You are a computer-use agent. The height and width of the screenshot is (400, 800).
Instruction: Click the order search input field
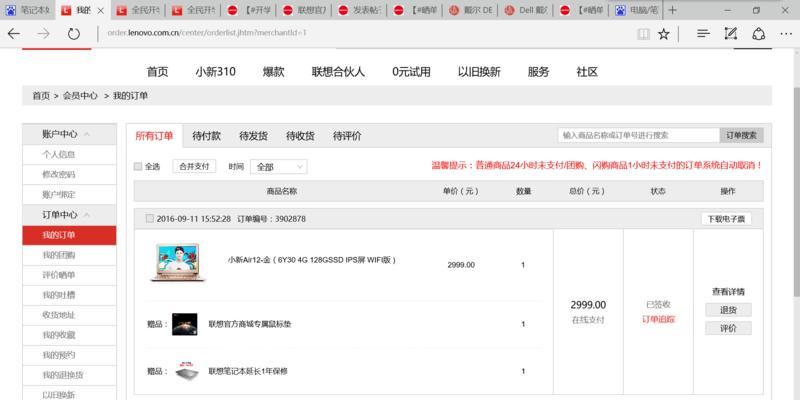pos(638,136)
